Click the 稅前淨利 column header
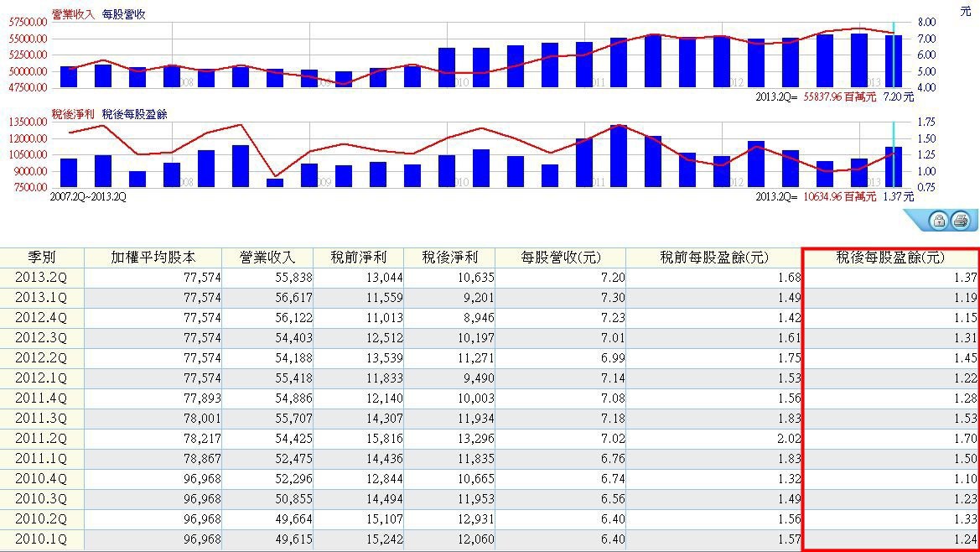980x552 pixels. pos(359,257)
